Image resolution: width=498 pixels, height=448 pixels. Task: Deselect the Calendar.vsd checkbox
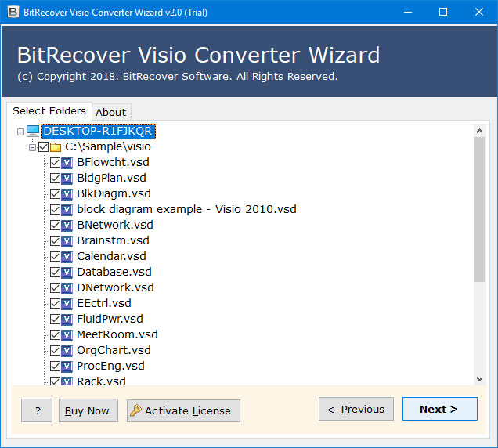click(56, 256)
